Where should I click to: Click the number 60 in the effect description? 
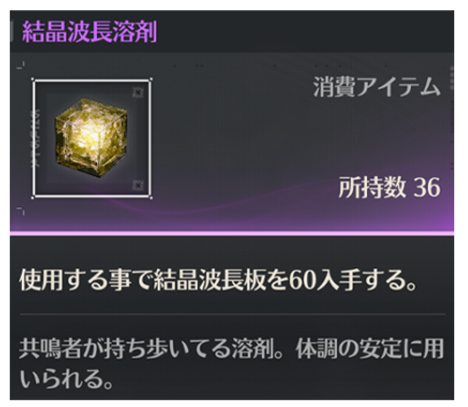pyautogui.click(x=300, y=281)
